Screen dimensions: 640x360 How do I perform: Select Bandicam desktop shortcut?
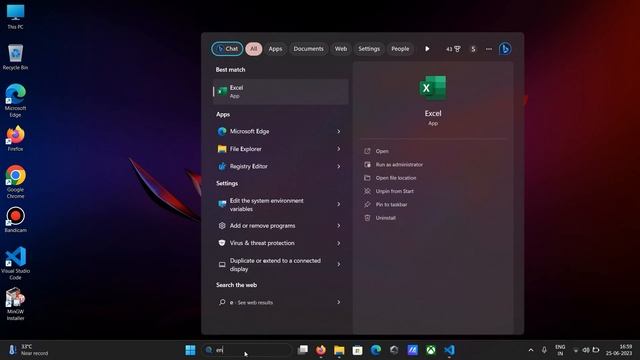coord(16,220)
